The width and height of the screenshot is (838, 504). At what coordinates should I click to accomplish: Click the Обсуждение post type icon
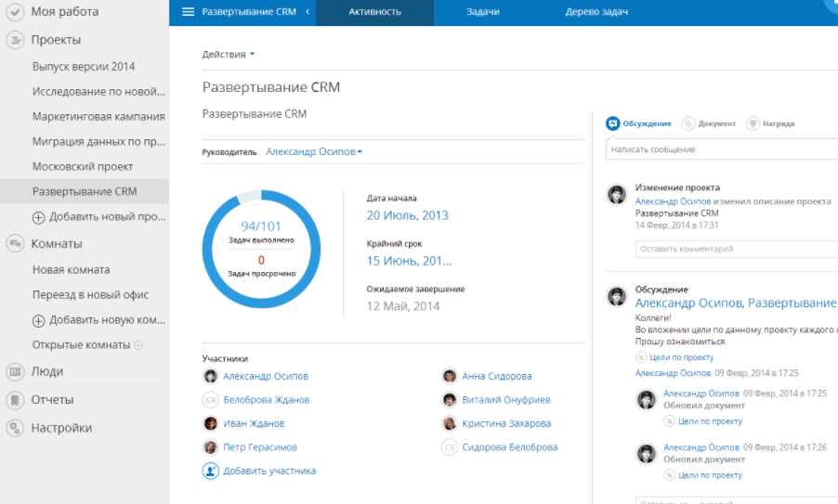(x=612, y=123)
